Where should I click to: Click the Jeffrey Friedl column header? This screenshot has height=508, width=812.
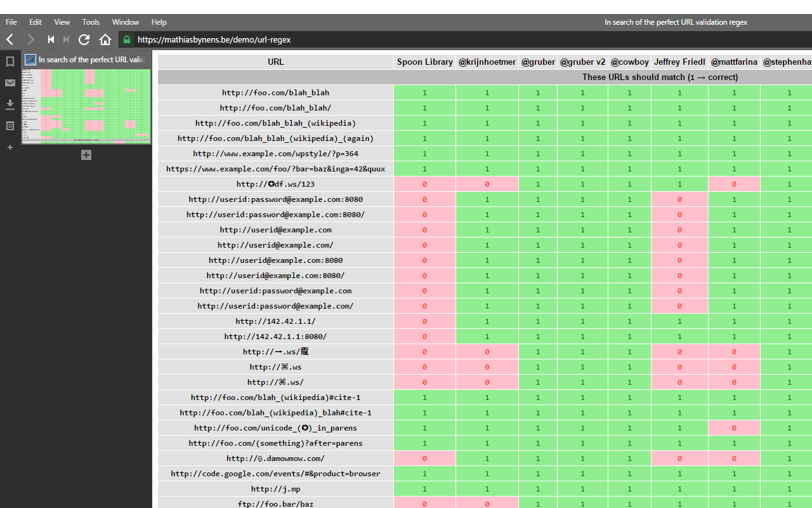coord(679,62)
